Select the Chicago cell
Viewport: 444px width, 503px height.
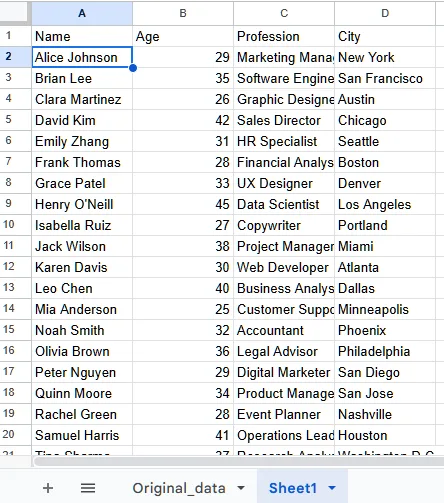coord(385,120)
